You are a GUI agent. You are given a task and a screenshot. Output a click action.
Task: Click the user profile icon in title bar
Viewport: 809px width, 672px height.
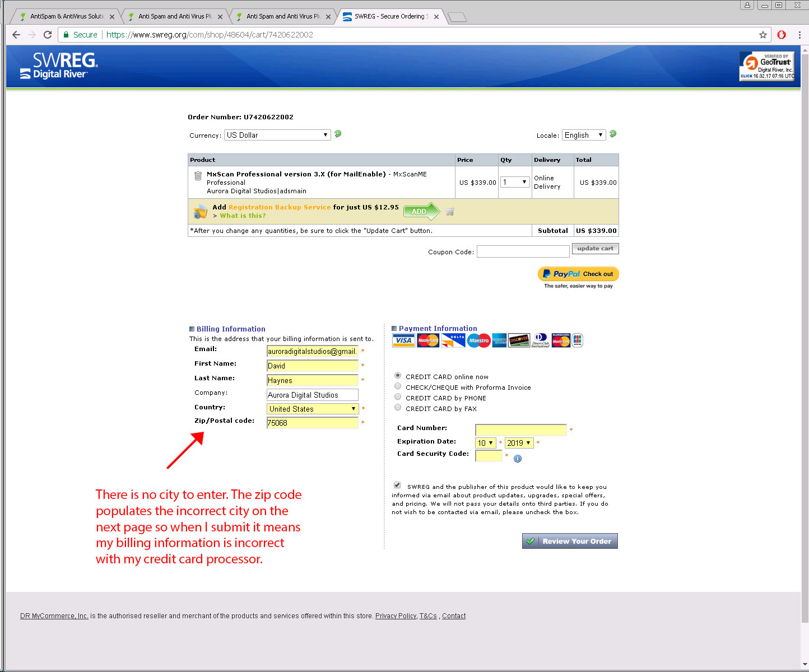coord(747,5)
